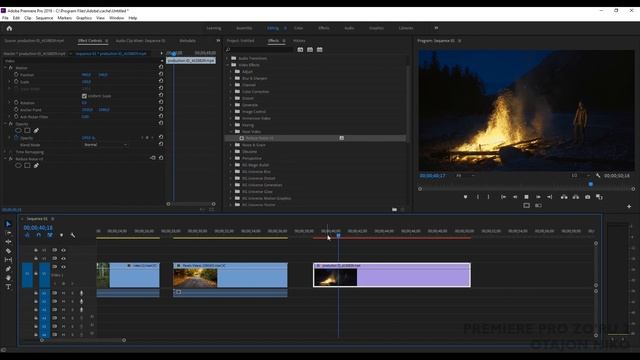The image size is (640, 360).
Task: Select the Selection tool in the timeline toolbar
Action: click(x=8, y=224)
